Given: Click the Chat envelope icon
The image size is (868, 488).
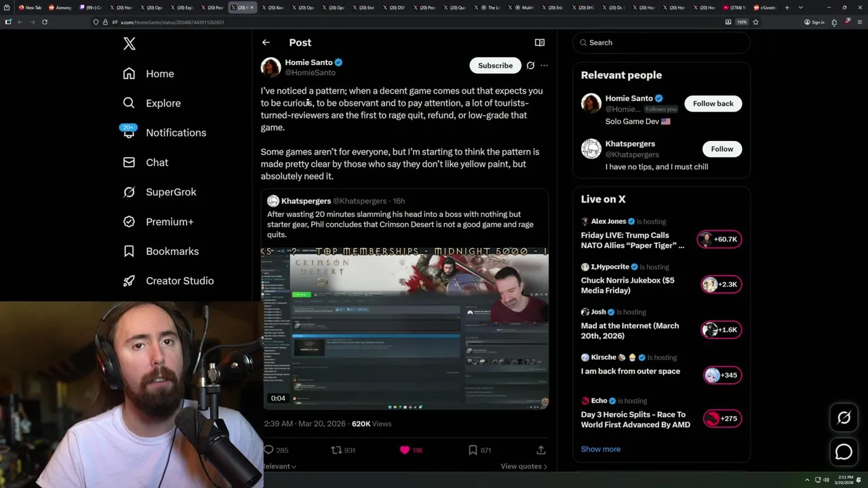Looking at the screenshot, I should pyautogui.click(x=129, y=163).
